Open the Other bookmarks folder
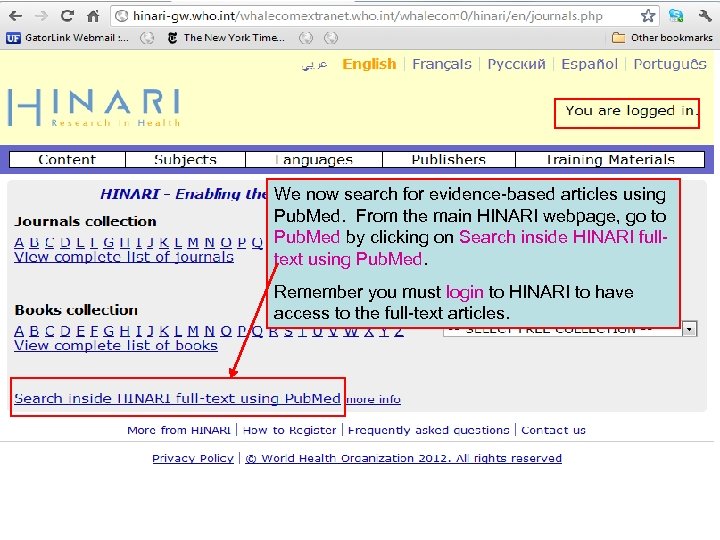720x540 pixels. point(662,38)
